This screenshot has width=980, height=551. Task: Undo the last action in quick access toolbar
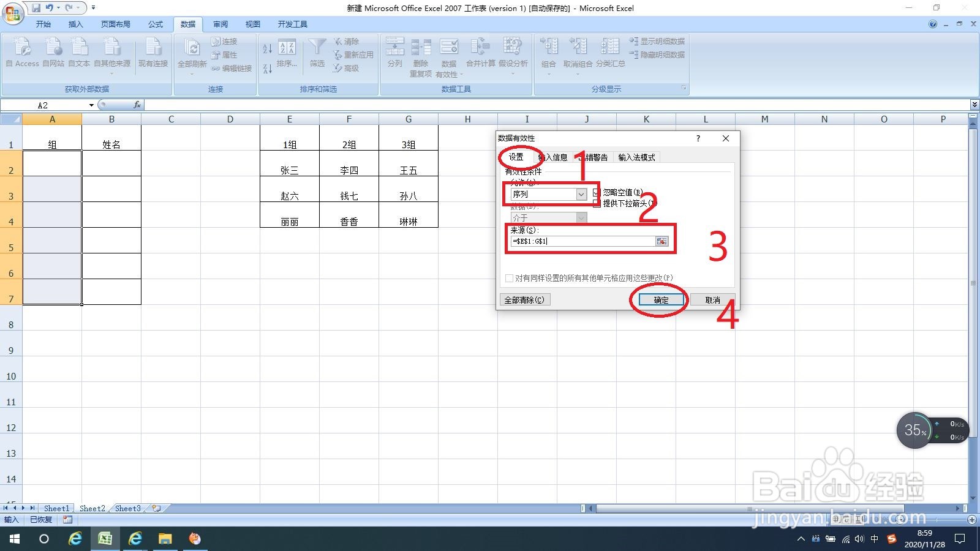pyautogui.click(x=50, y=8)
